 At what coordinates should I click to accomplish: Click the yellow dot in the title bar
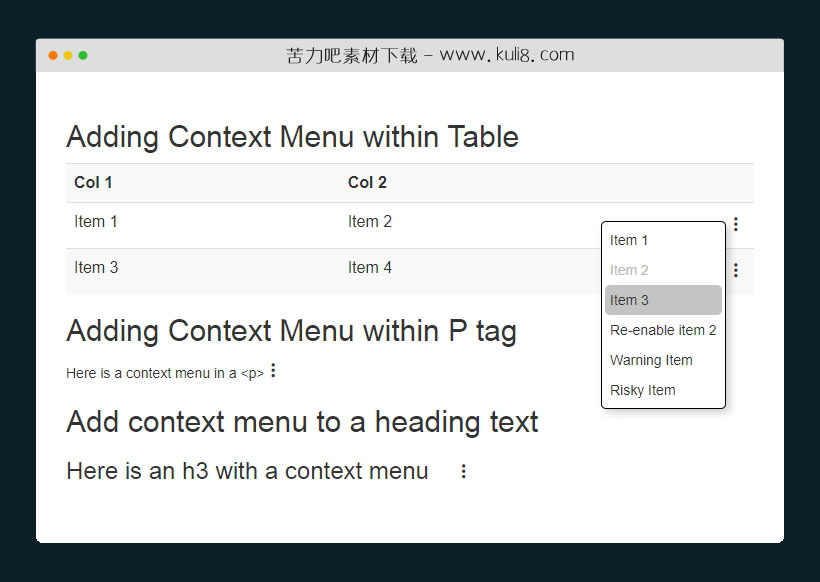tap(68, 55)
